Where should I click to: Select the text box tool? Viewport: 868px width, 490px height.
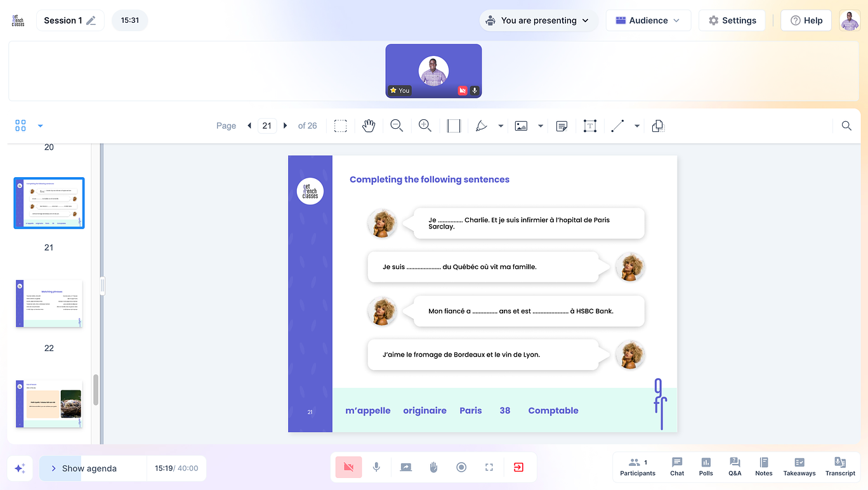pyautogui.click(x=590, y=126)
